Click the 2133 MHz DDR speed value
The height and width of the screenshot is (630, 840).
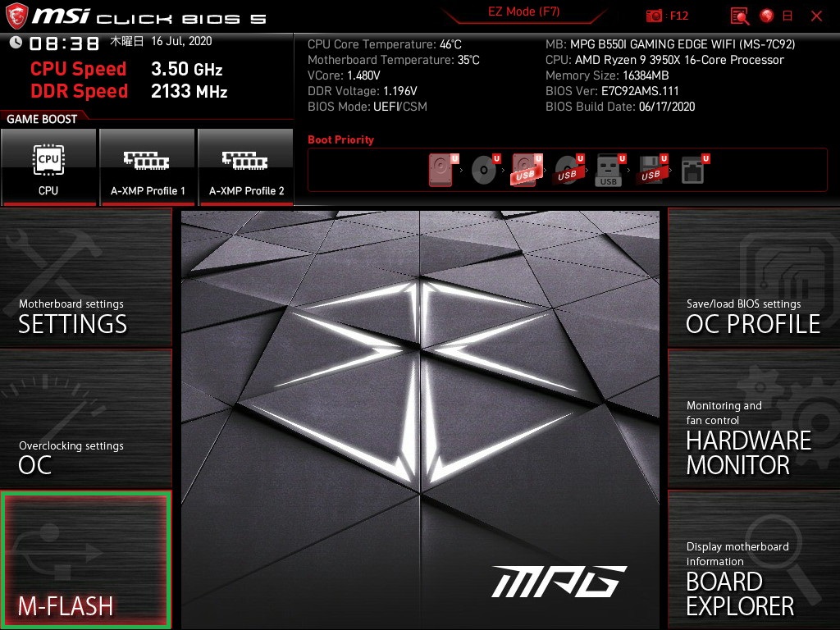pyautogui.click(x=189, y=92)
